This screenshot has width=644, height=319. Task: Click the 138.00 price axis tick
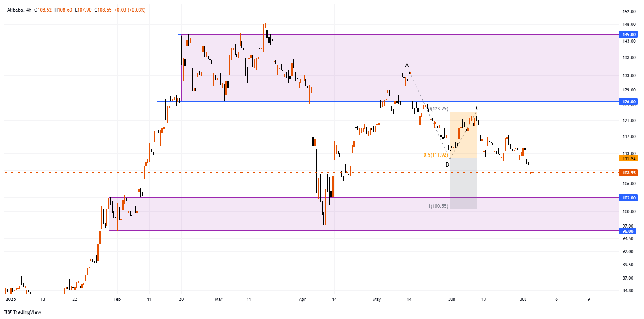click(x=629, y=58)
